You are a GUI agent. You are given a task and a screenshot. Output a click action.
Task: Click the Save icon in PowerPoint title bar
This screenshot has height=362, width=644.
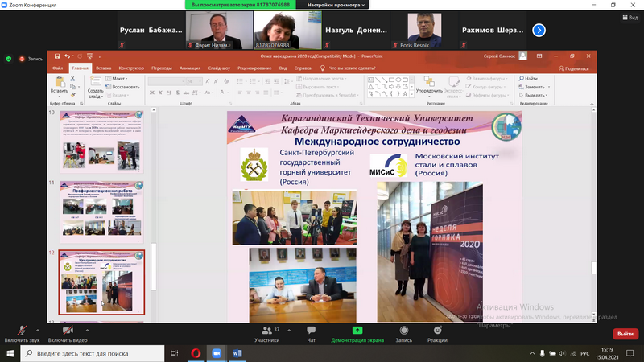tap(57, 56)
